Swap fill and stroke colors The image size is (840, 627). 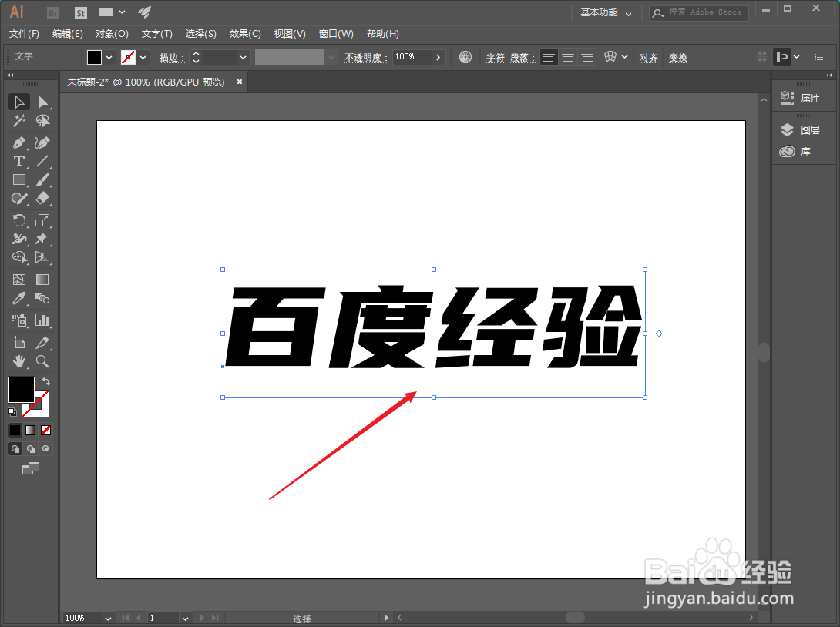pyautogui.click(x=46, y=381)
